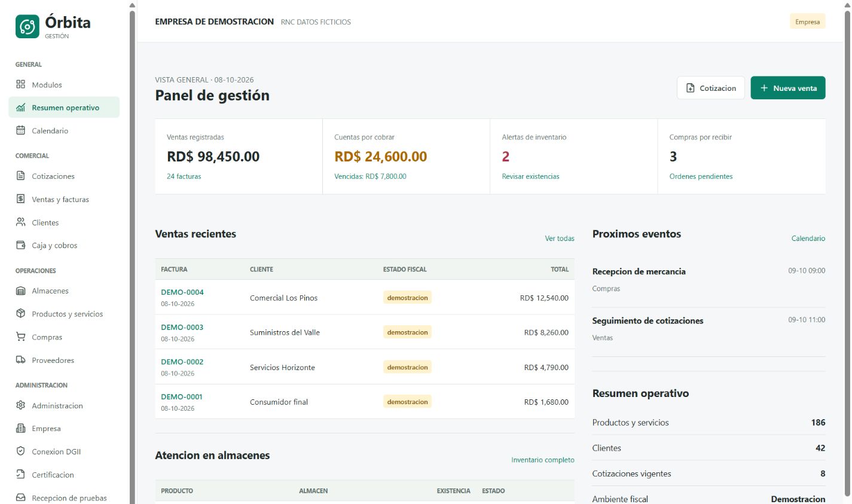Open invoice DEMO-0002
This screenshot has width=852, height=504.
[182, 362]
